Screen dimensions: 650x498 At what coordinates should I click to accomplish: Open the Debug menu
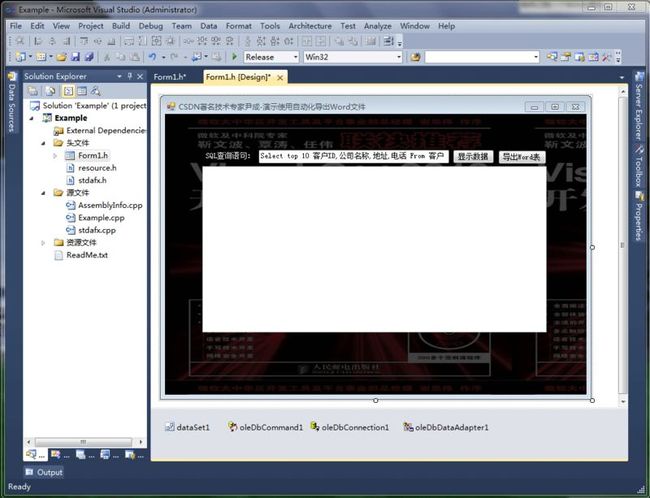click(150, 26)
